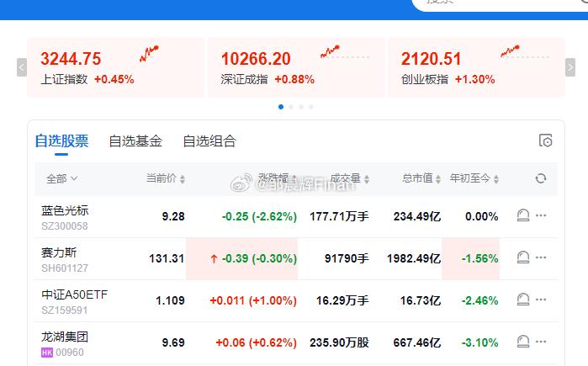Click 赛力斯 year-to-date -1.56%
Screen dimensions: 588x366
tap(480, 258)
